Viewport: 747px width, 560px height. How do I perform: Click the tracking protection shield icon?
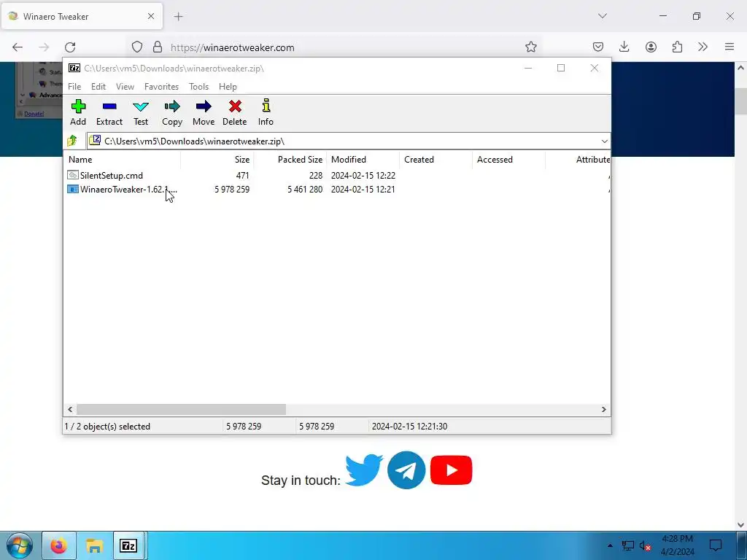coord(136,47)
